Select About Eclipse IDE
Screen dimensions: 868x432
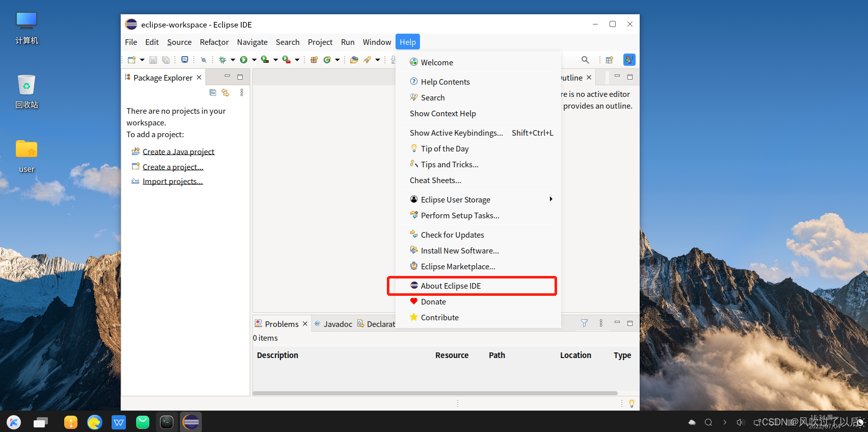(x=478, y=286)
